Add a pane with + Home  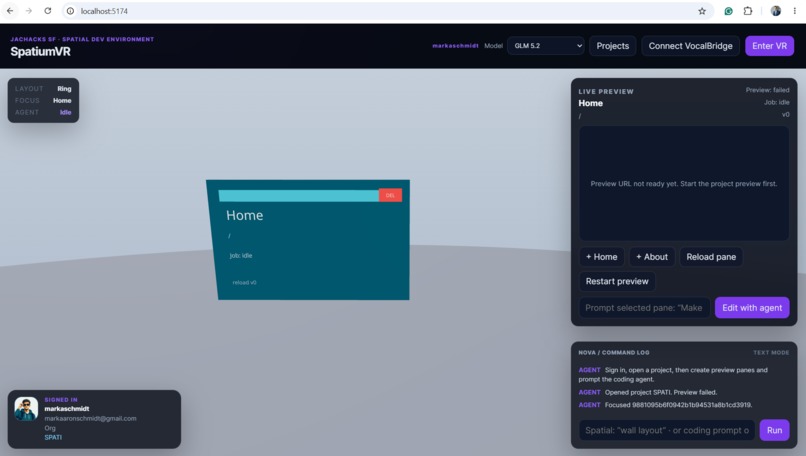pyautogui.click(x=601, y=257)
